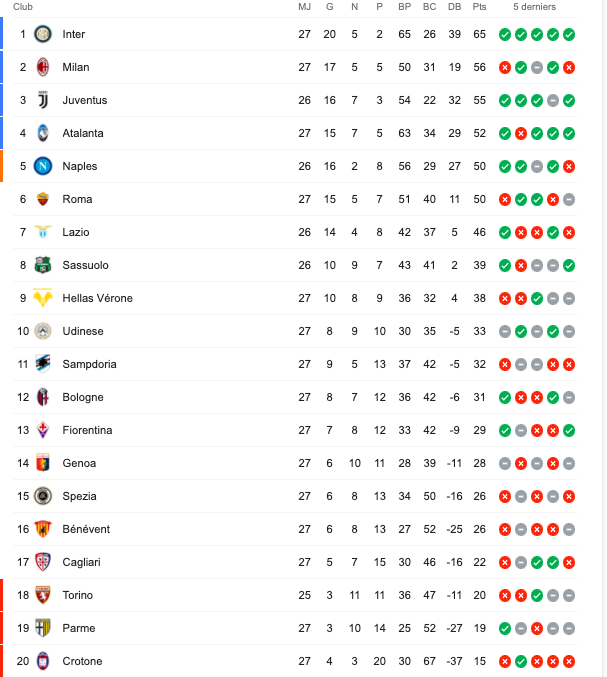Select the Sampdoria team name
Screen dimensions: 607x677
tap(89, 364)
